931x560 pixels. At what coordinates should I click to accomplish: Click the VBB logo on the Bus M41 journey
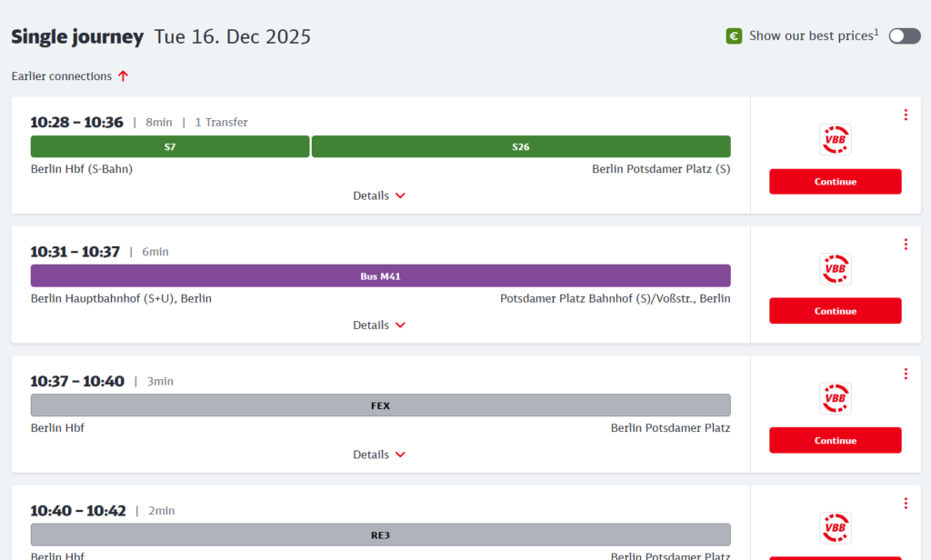(x=835, y=269)
